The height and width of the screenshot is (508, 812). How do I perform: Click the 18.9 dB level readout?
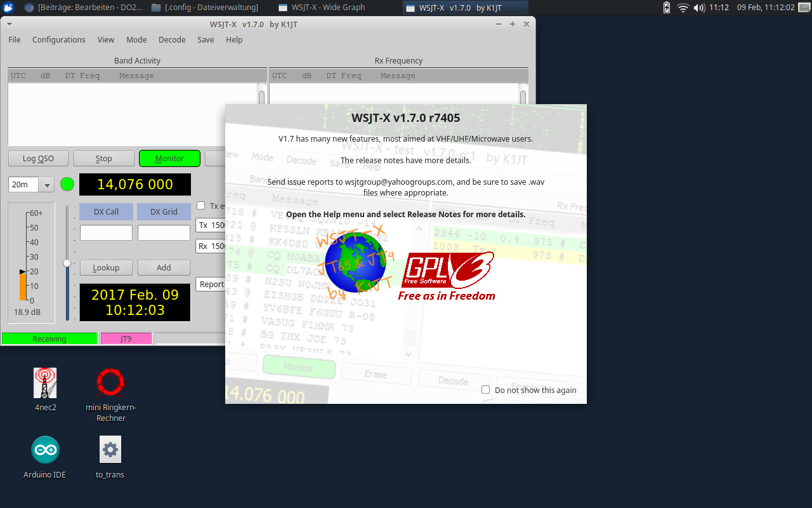pyautogui.click(x=27, y=312)
